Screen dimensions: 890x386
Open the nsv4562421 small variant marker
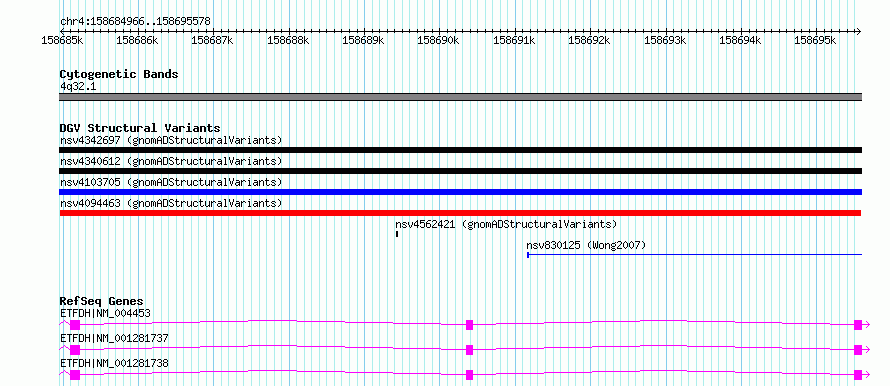(x=397, y=234)
